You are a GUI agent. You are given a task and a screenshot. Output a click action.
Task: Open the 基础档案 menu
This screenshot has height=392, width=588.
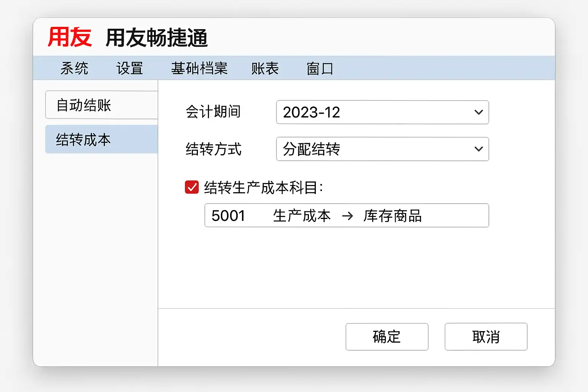coord(199,69)
